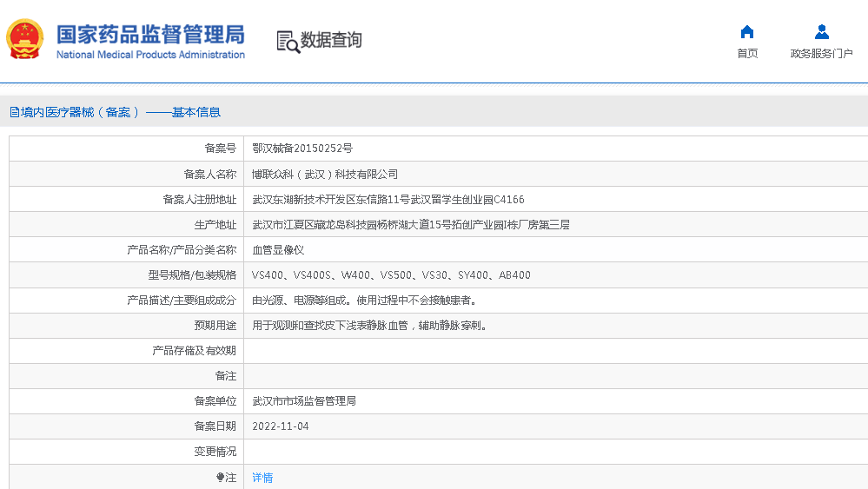The height and width of the screenshot is (489, 868).
Task: Click the national emblem logo
Action: (x=24, y=39)
